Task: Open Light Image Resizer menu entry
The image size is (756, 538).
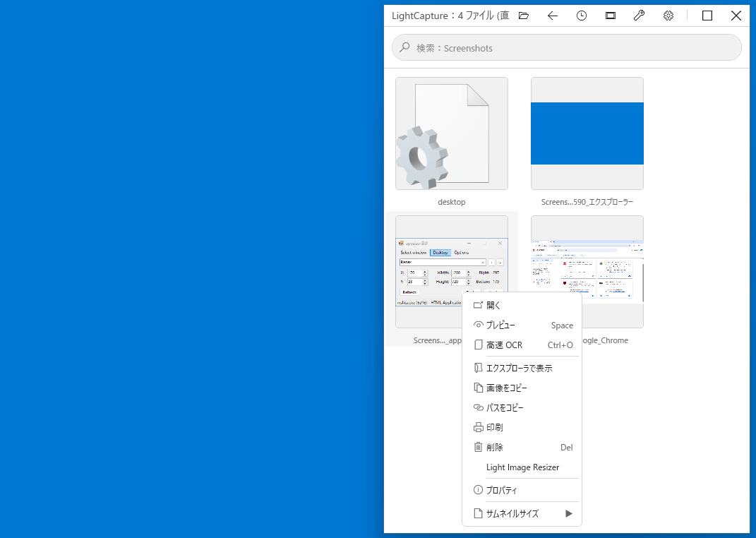Action: (522, 467)
